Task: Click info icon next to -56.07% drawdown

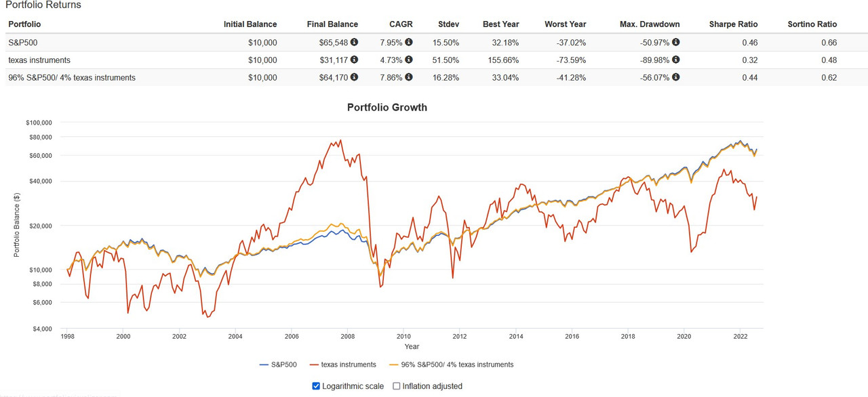Action: pyautogui.click(x=676, y=77)
